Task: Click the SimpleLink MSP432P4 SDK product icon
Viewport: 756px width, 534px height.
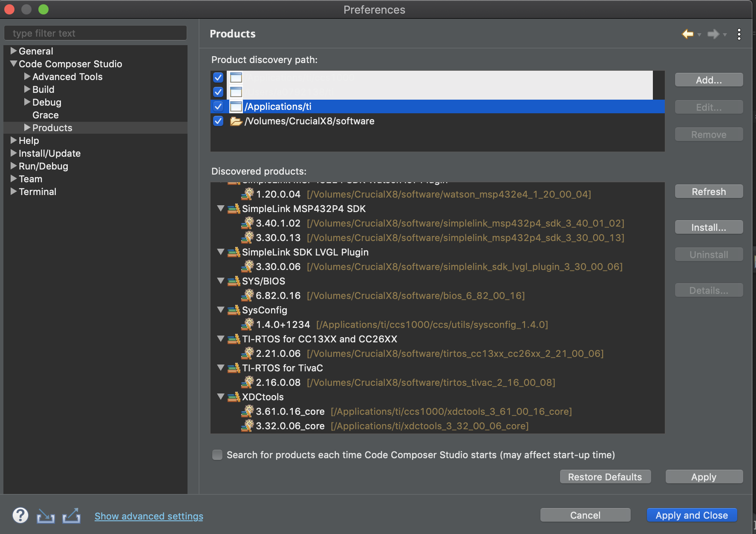Action: 234,209
